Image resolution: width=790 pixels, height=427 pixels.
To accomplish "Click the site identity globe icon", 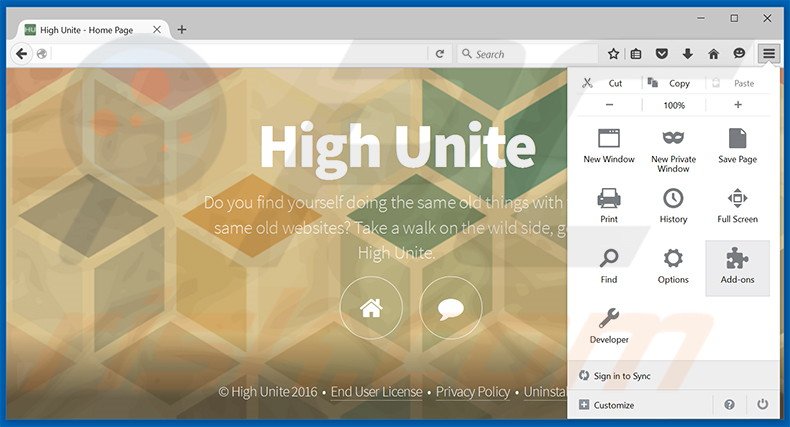I will [x=42, y=54].
